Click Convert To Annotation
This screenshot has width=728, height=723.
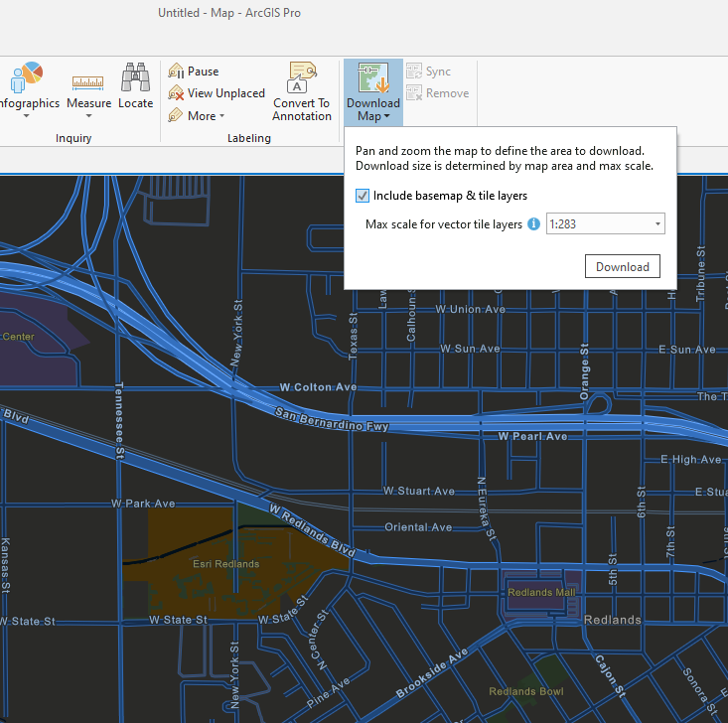(302, 92)
